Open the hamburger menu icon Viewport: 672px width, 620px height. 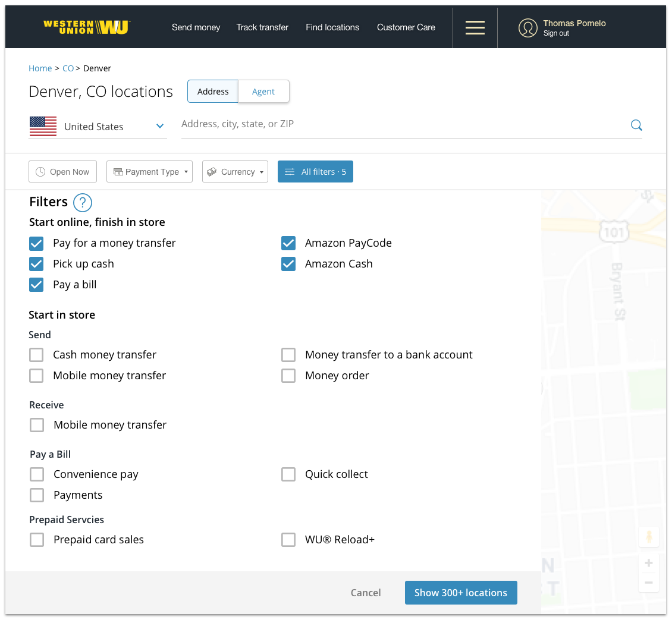[x=475, y=27]
